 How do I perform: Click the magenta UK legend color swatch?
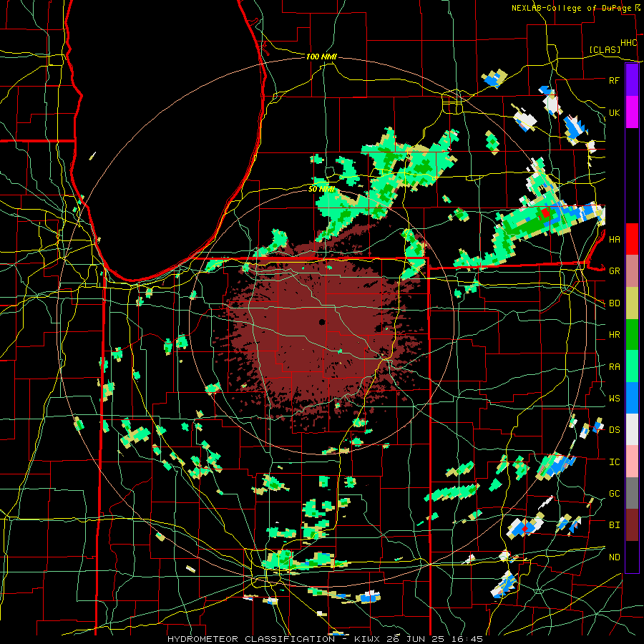click(632, 112)
